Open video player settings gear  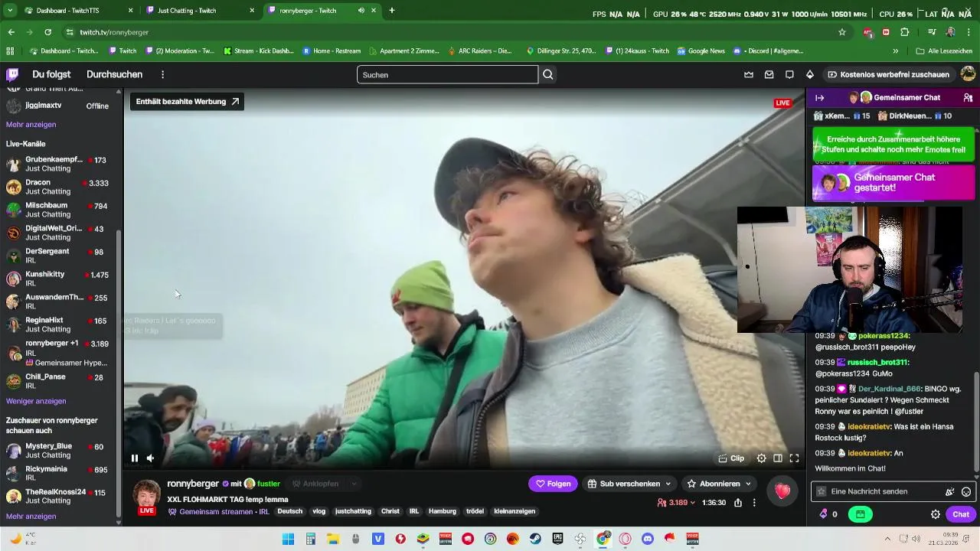761,458
